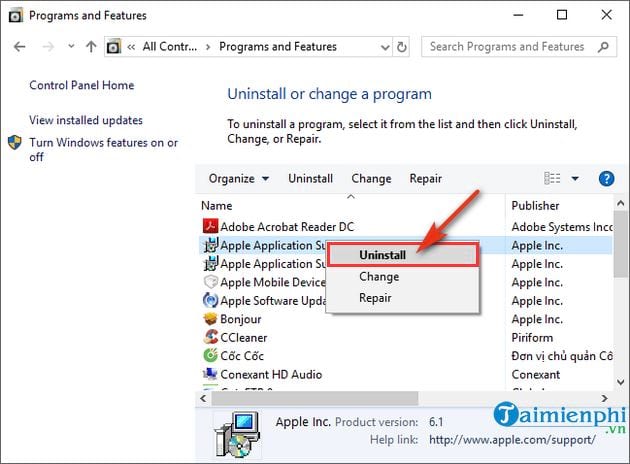Refresh the Programs and Features list

click(401, 47)
